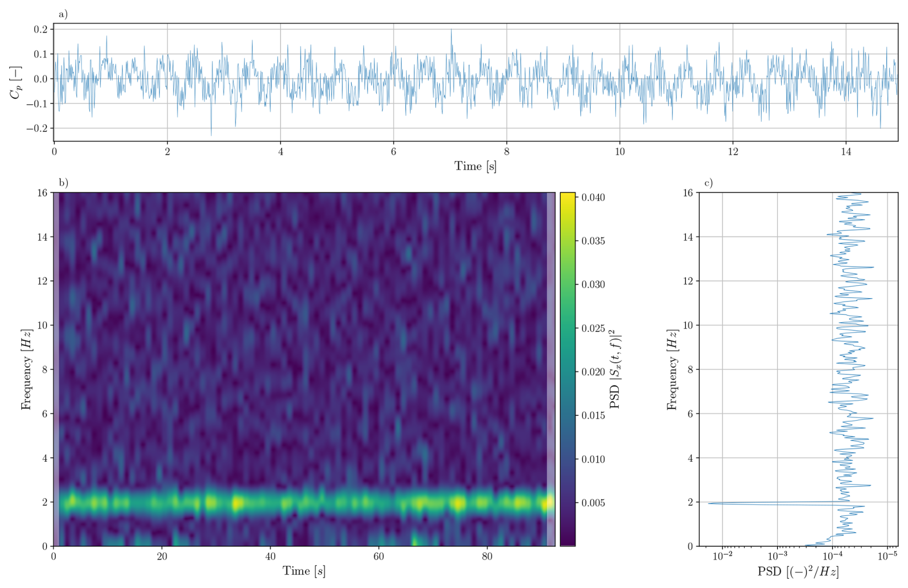Image resolution: width=908 pixels, height=588 pixels.
Task: Click the 16 tick label on the spectrogram frequency axis
Action: [x=42, y=193]
